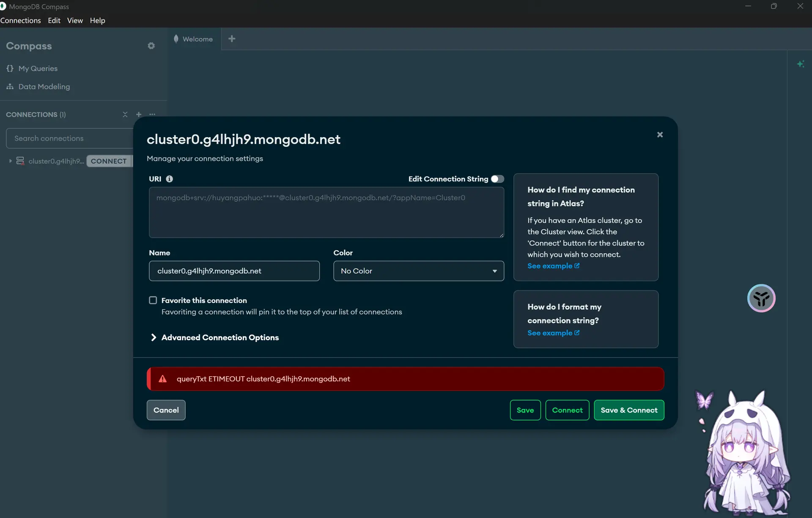
Task: Maximize the MongoDB Compass window
Action: 774,6
